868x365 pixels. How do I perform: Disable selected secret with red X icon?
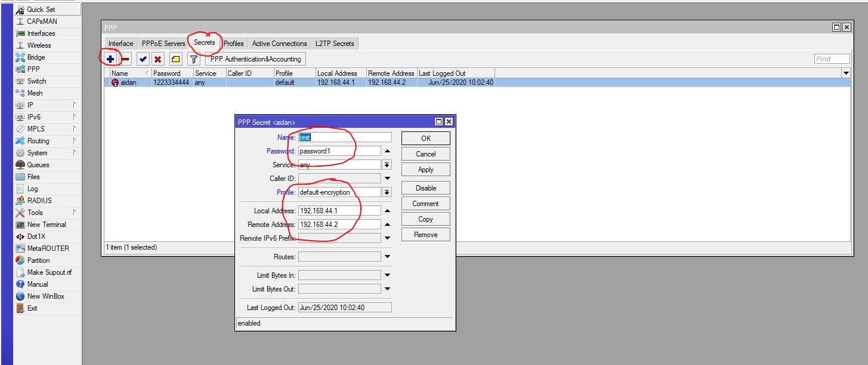pyautogui.click(x=157, y=59)
